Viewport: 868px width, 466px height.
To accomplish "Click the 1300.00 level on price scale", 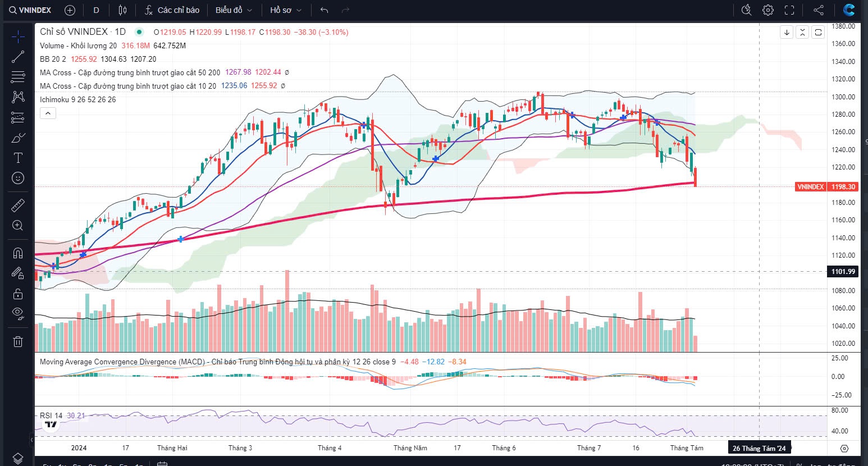I will pyautogui.click(x=843, y=97).
